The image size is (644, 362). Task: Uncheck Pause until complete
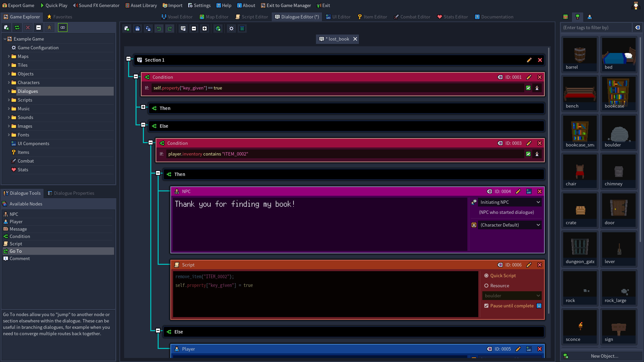[486, 306]
